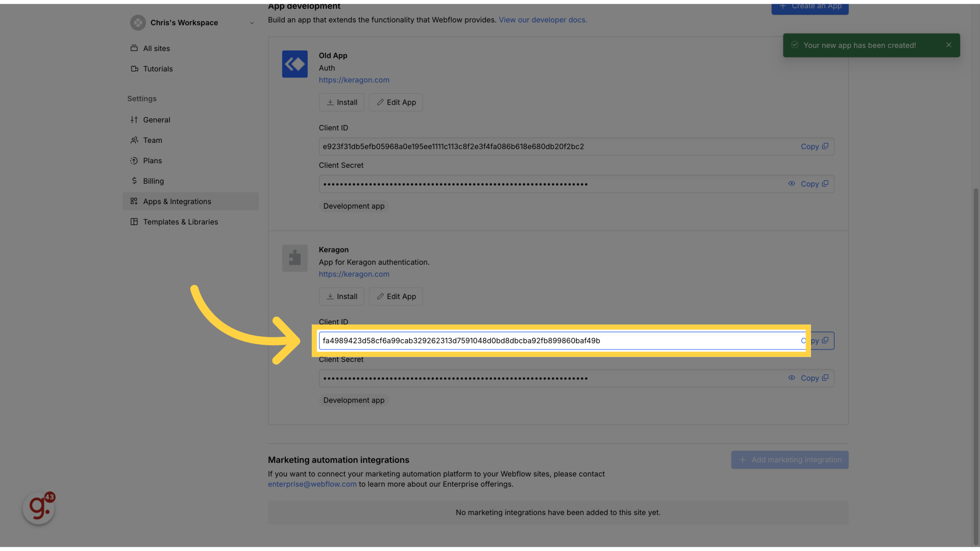
Task: Click the Old App Edit pencil icon
Action: [x=380, y=103]
